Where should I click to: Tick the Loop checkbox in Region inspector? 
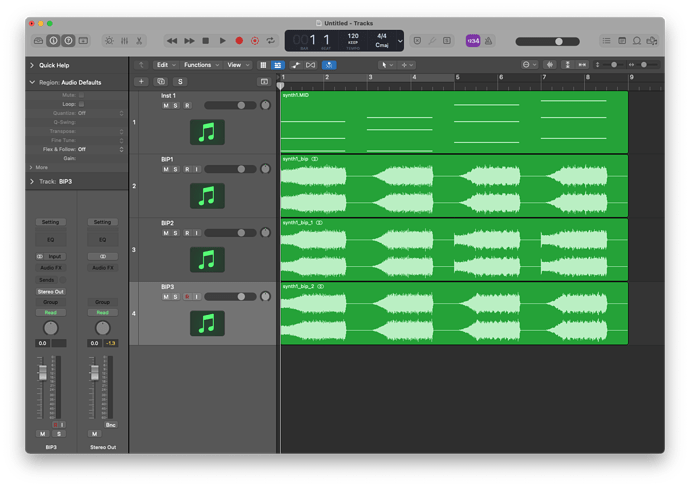point(81,103)
